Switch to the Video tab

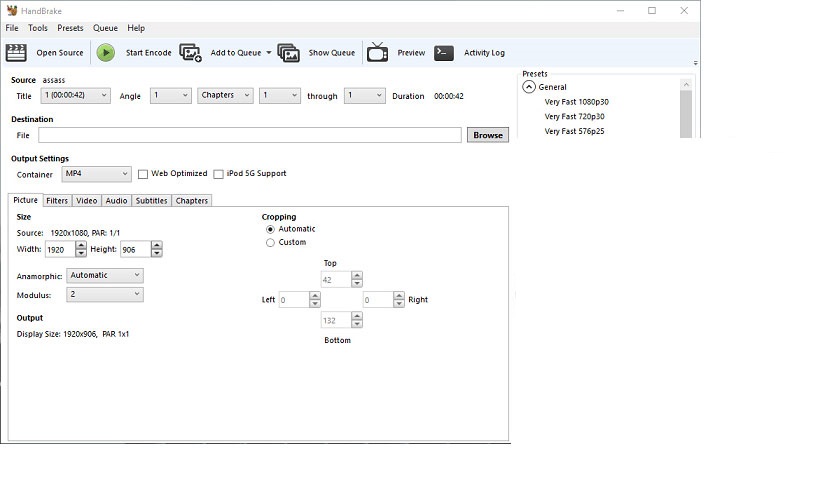pyautogui.click(x=86, y=200)
